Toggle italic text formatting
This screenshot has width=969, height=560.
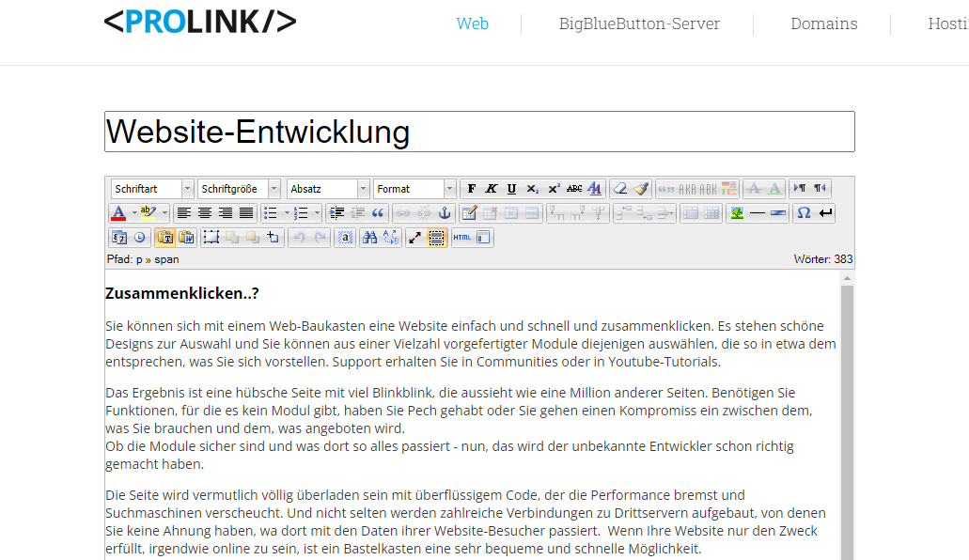[x=492, y=189]
